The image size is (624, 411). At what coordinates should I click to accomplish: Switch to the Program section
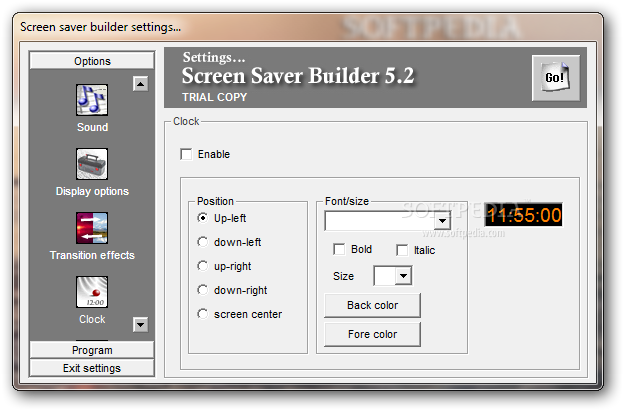(92, 350)
